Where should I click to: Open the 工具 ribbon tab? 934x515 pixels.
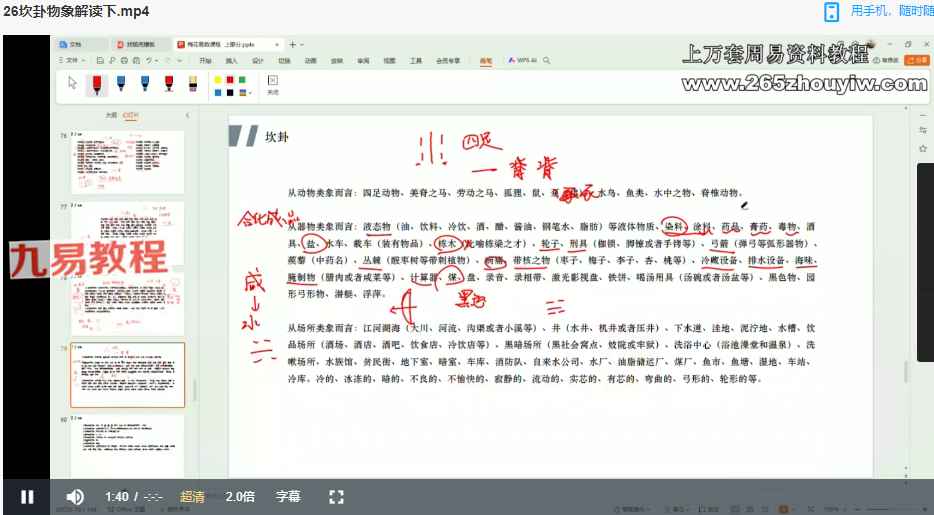[415, 61]
